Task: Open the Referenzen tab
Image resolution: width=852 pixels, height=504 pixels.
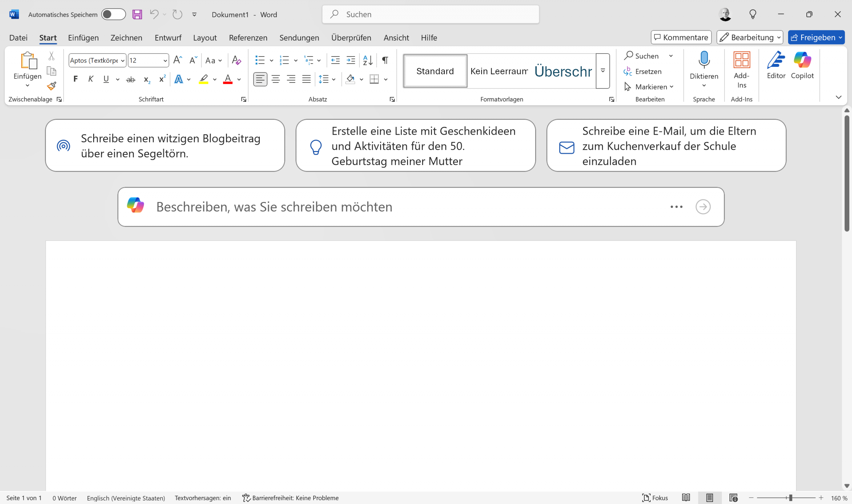Action: coord(248,37)
